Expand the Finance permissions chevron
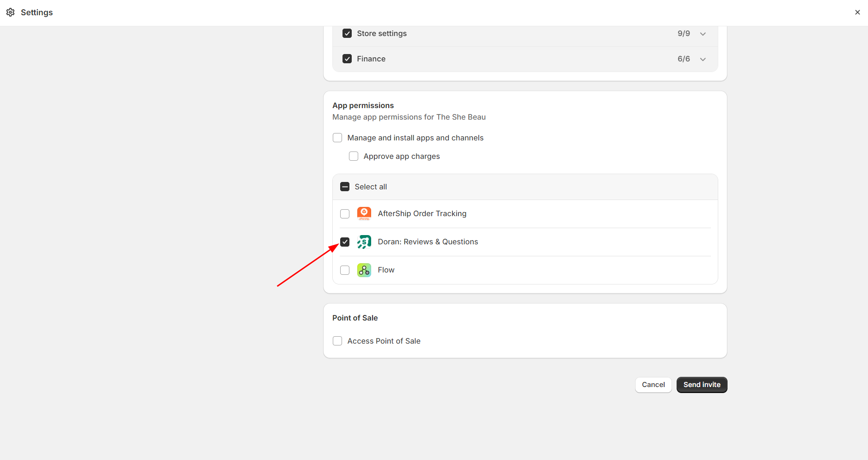The image size is (868, 460). pos(703,59)
